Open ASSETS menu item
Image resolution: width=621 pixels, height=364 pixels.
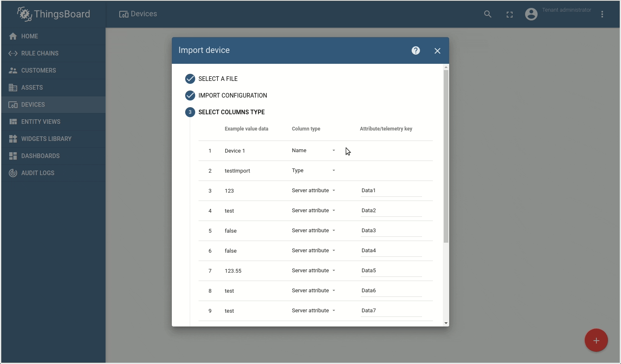tap(53, 88)
